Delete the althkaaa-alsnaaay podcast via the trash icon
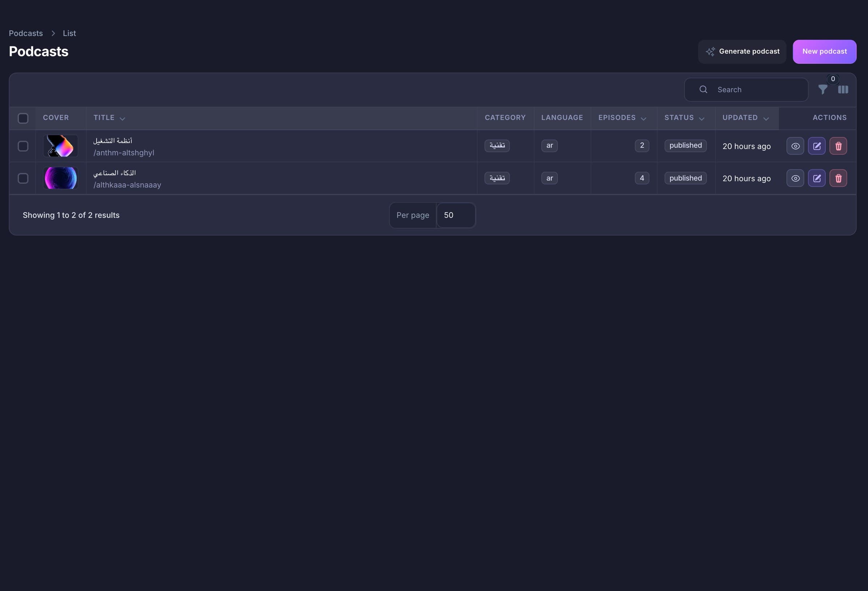 pyautogui.click(x=838, y=178)
